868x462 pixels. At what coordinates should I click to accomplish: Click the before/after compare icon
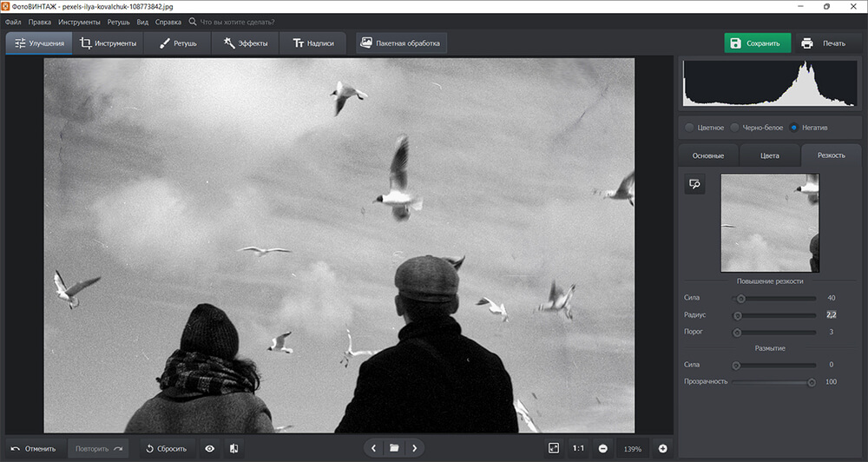tap(233, 448)
